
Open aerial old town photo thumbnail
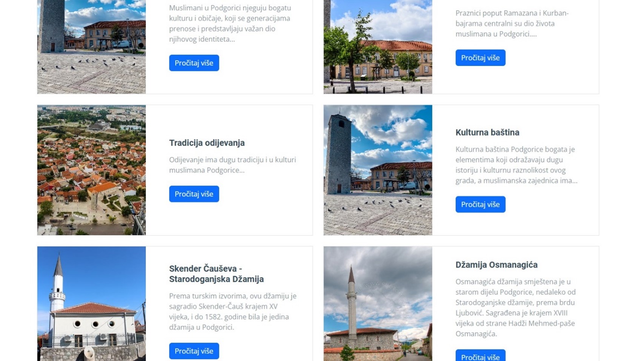pyautogui.click(x=91, y=170)
